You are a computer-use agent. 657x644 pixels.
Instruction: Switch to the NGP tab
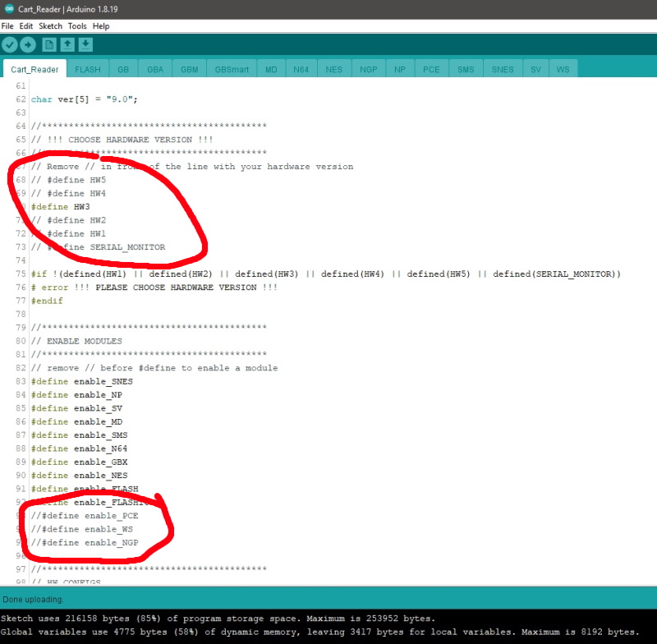[368, 69]
